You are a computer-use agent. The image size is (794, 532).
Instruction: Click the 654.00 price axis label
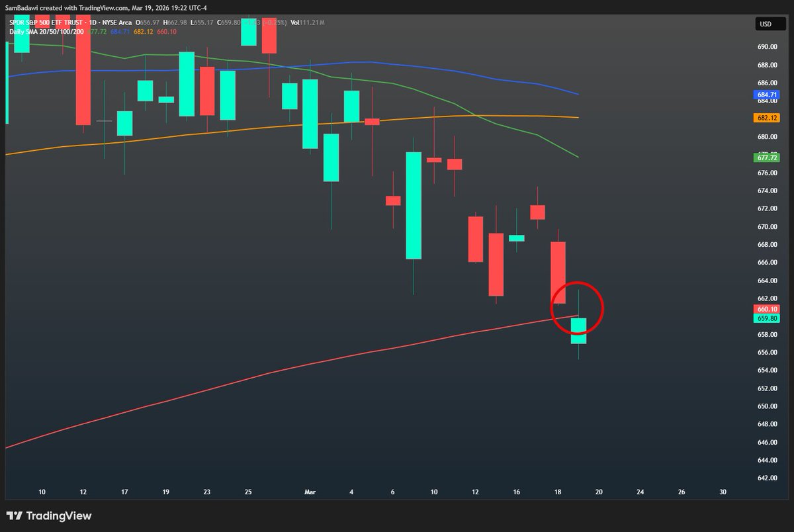tap(767, 370)
